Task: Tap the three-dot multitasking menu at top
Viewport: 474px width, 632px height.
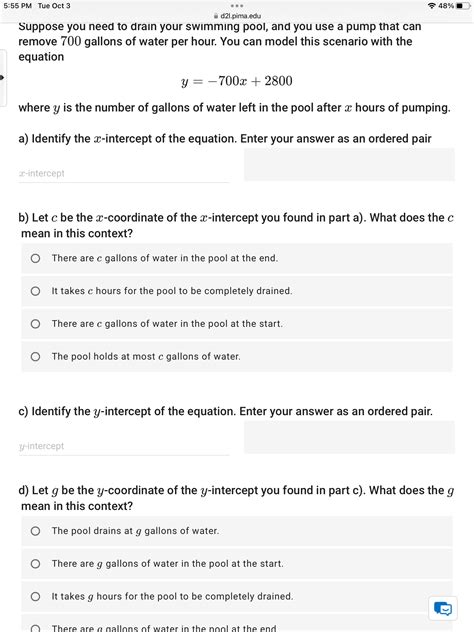Action: tap(237, 6)
